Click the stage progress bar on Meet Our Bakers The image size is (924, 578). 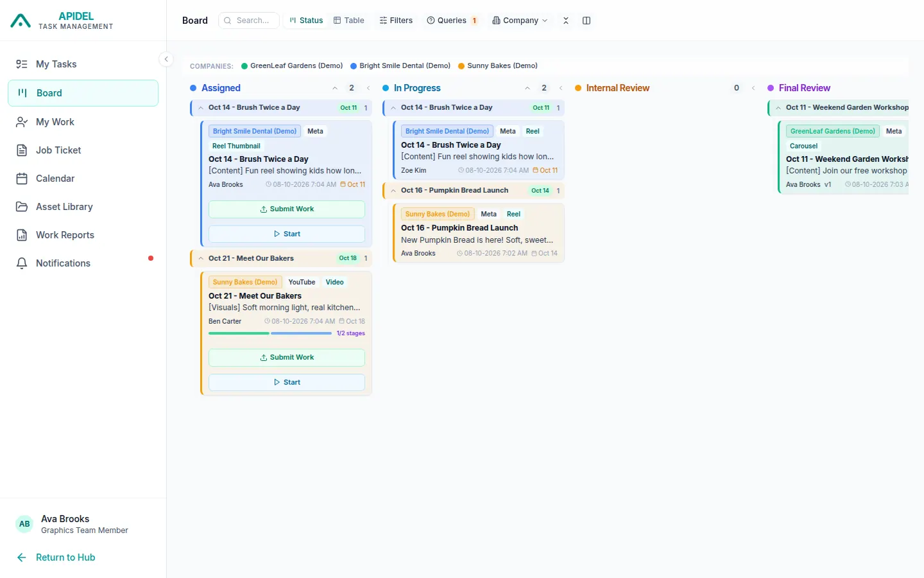click(270, 333)
